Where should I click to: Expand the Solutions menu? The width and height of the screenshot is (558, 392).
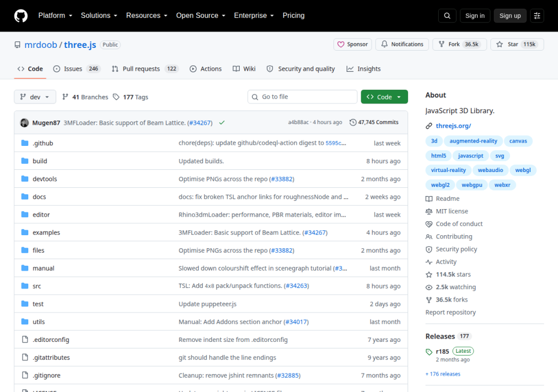pyautogui.click(x=99, y=16)
